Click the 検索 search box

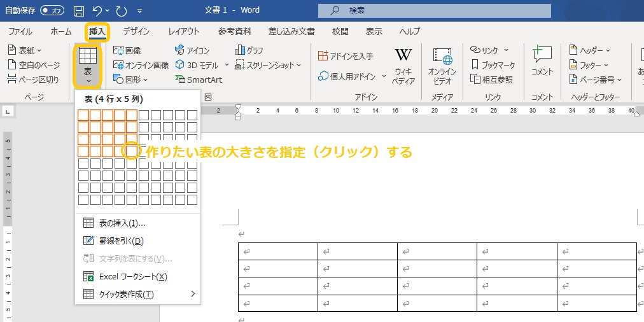(435, 11)
